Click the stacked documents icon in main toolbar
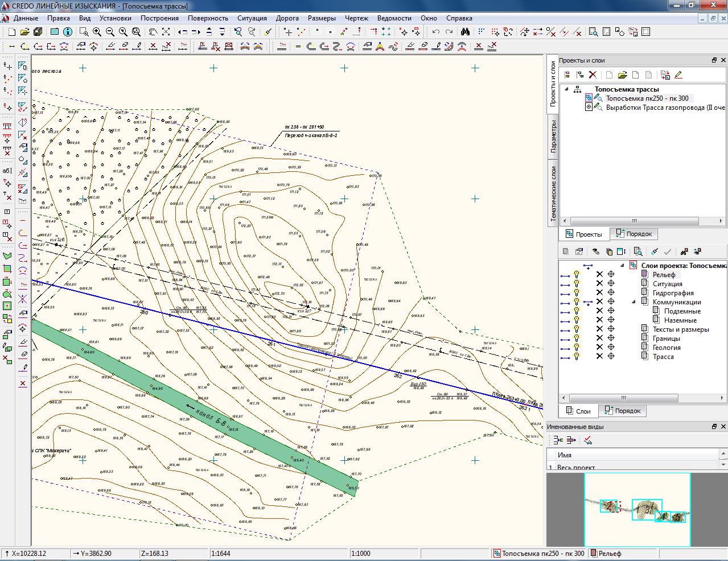The width and height of the screenshot is (728, 561). pos(38,32)
